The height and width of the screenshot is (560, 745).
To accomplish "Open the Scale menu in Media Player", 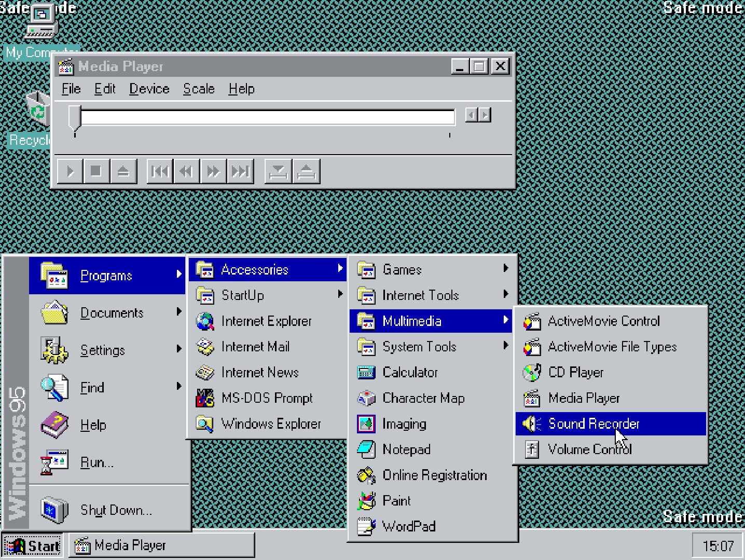I will 199,89.
